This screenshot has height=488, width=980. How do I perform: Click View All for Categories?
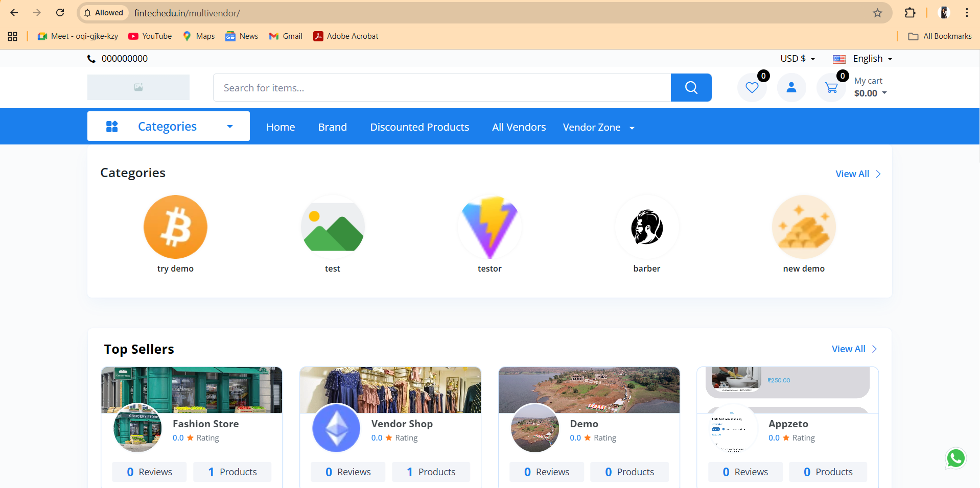coord(857,174)
